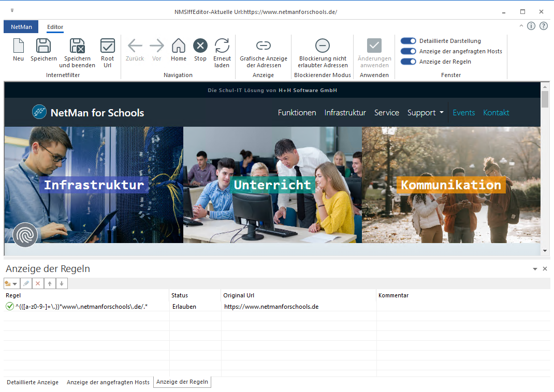Reload page with Erneut laden

coord(222,46)
